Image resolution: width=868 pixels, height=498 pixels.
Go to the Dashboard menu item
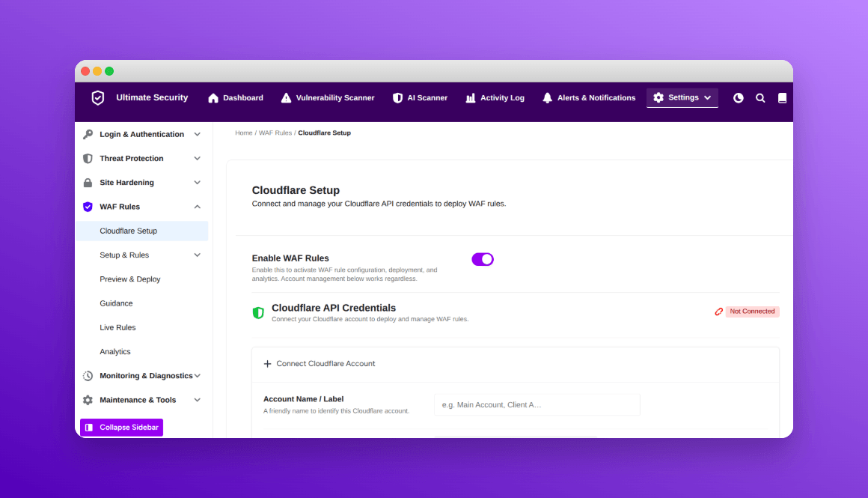point(236,98)
